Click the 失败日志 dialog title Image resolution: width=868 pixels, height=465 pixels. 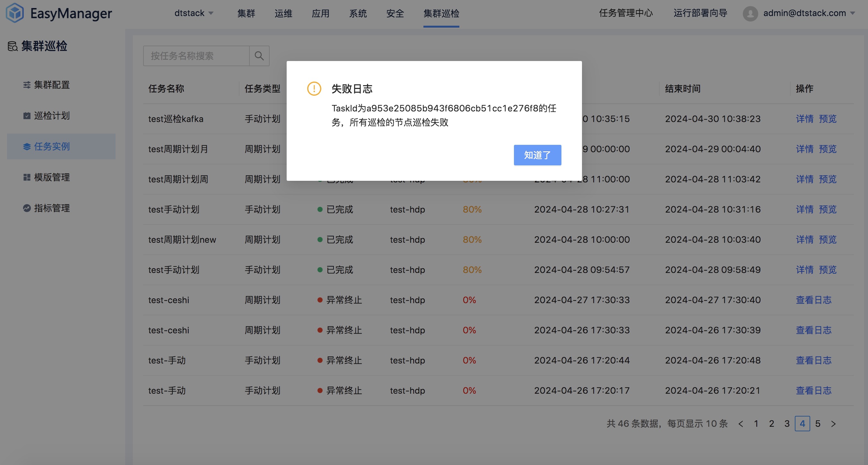(352, 89)
